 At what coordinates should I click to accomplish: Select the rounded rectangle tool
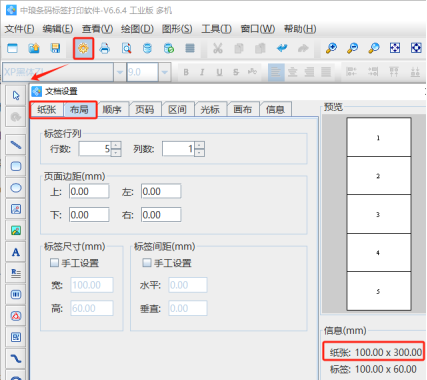pos(16,166)
